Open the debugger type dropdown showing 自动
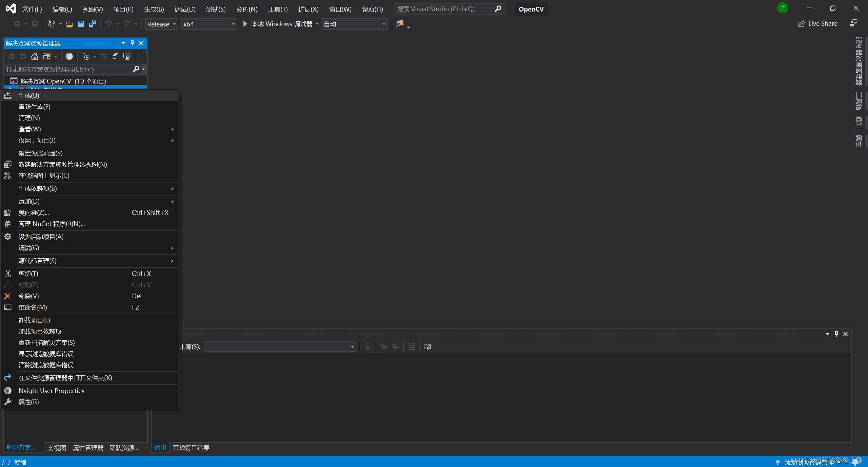This screenshot has width=868, height=467. tap(355, 24)
